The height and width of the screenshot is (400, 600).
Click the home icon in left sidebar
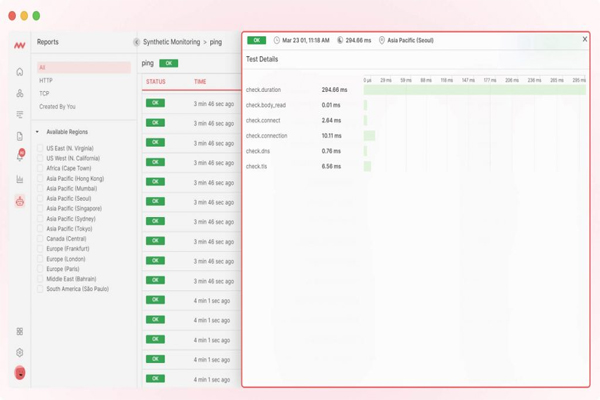point(20,72)
